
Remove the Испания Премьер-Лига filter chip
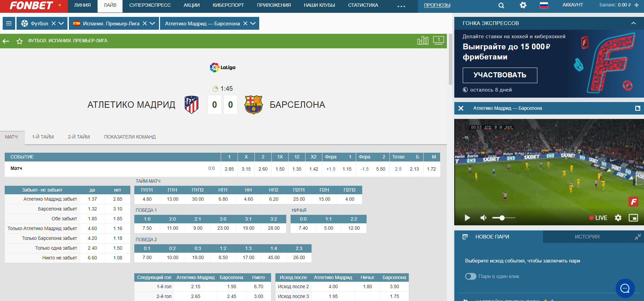click(x=144, y=23)
